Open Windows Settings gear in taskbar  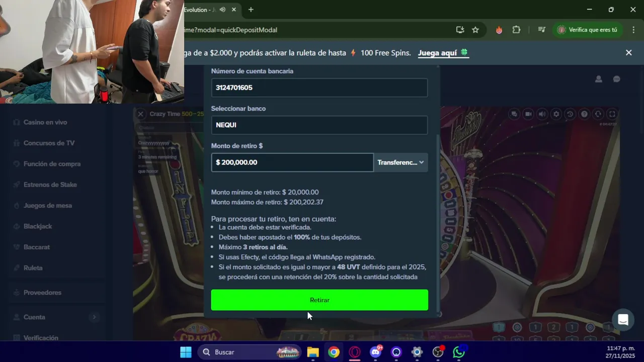417,352
